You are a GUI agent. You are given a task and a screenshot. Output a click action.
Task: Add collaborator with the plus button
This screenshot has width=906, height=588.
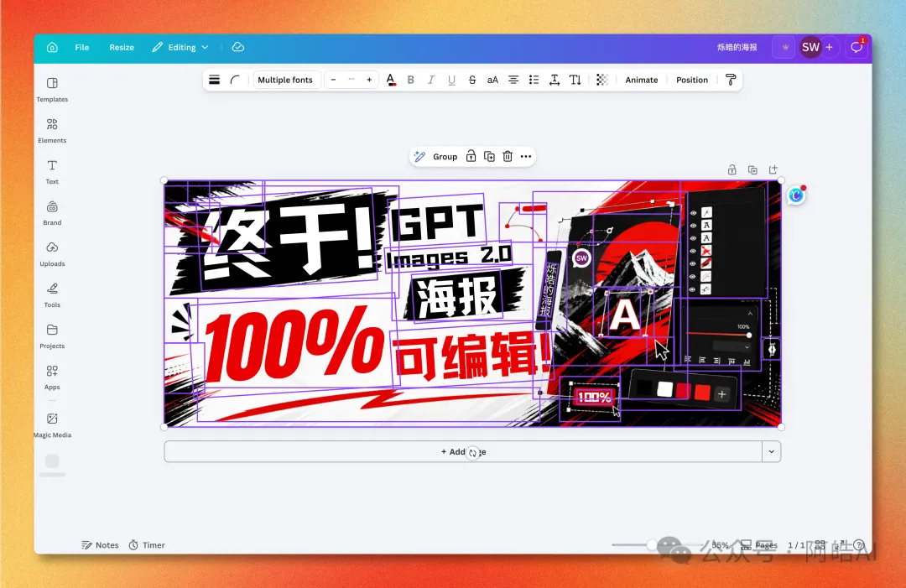[829, 47]
